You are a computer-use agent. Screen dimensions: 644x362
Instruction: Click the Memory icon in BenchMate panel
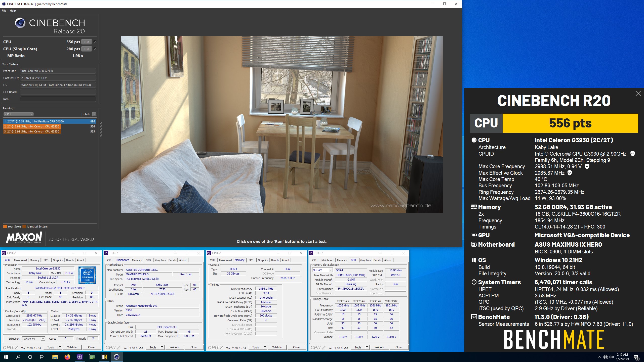tap(474, 207)
